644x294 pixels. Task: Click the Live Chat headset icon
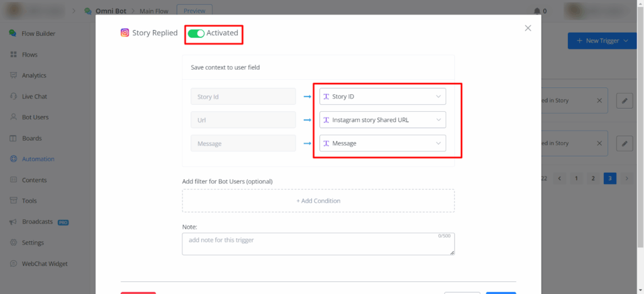[x=13, y=97]
